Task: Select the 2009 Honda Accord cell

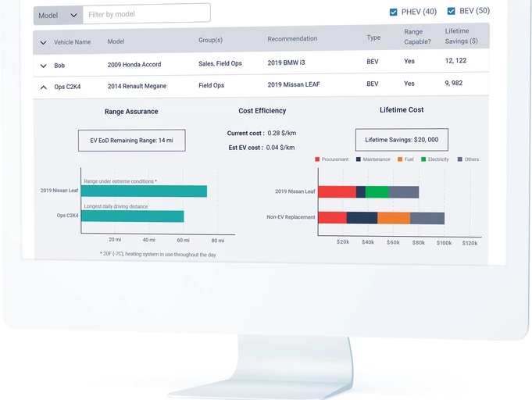Action: 134,65
